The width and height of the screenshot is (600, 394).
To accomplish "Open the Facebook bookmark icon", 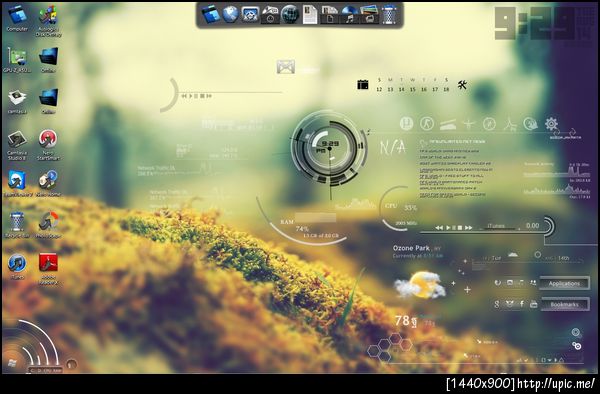I will point(522,304).
